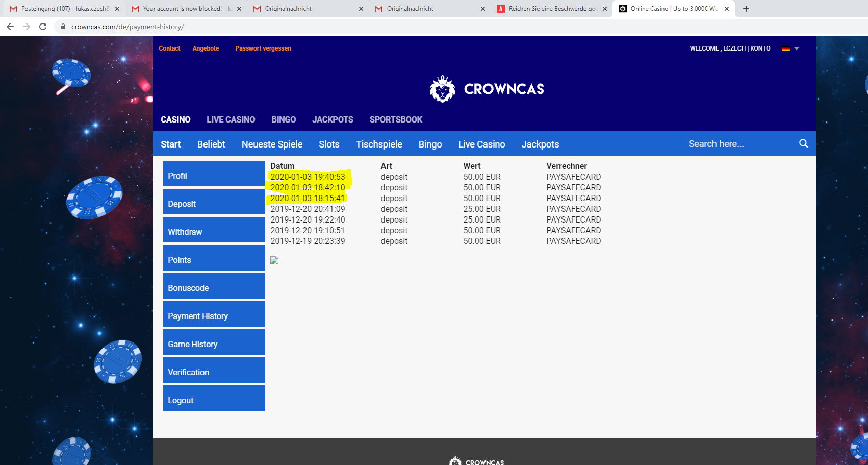Click the browser forward arrow
This screenshot has width=868, height=465.
(x=27, y=27)
